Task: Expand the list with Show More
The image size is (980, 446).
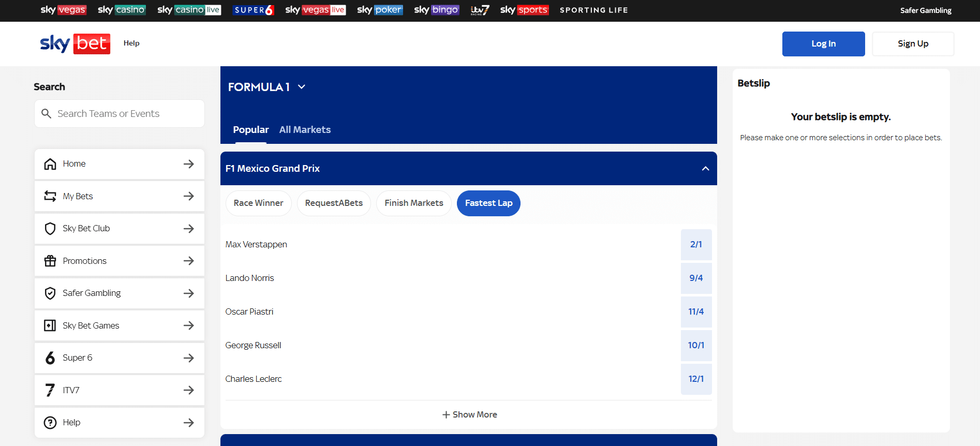Action: click(469, 414)
